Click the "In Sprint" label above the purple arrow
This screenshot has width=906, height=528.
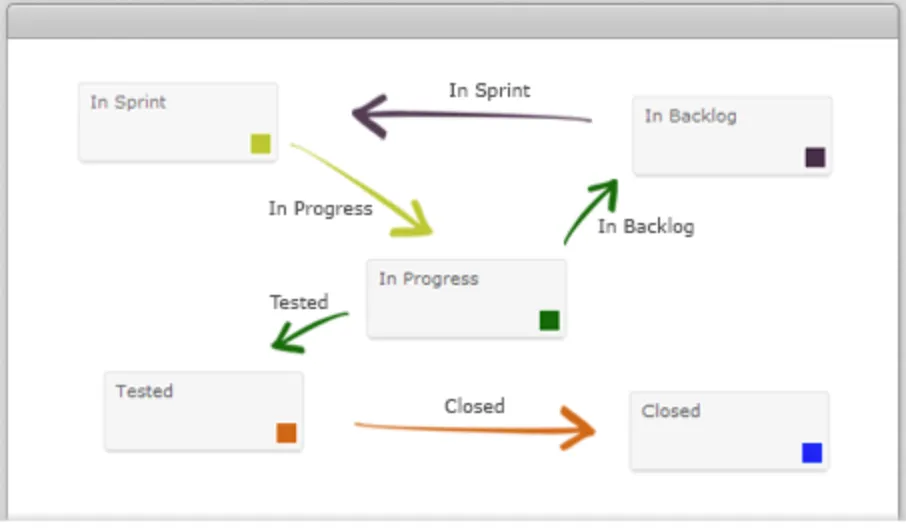[489, 90]
